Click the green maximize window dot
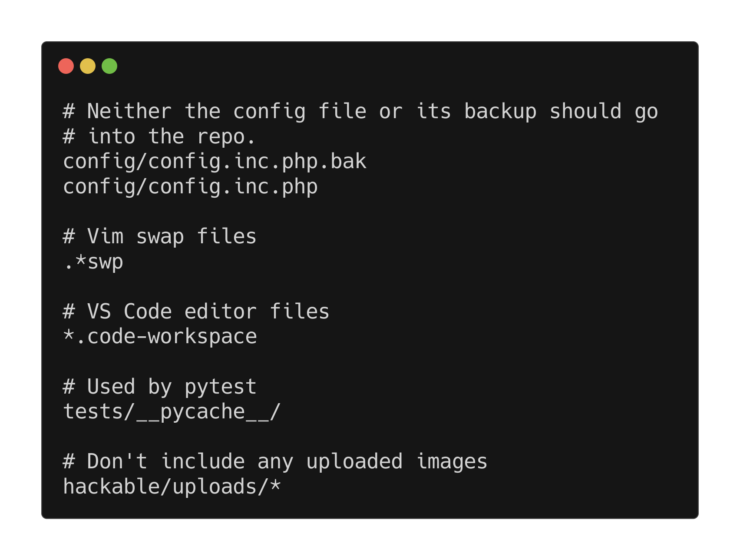740x560 pixels. tap(109, 66)
